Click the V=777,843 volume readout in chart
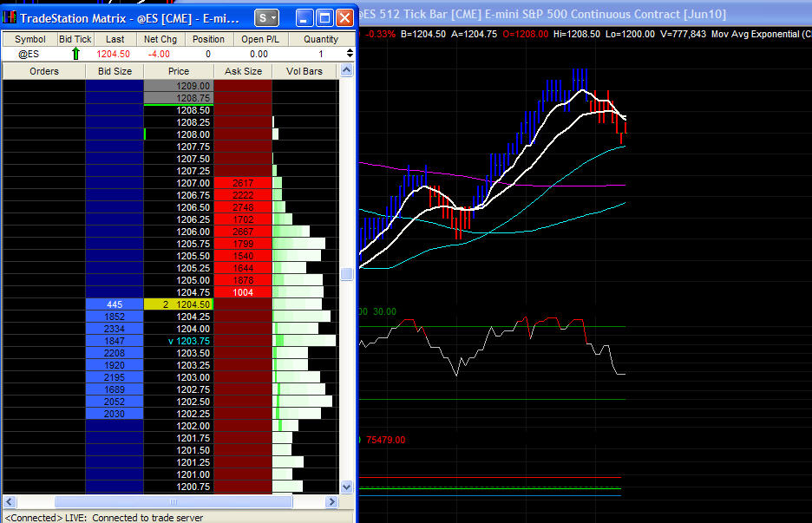This screenshot has height=523, width=812. click(683, 34)
